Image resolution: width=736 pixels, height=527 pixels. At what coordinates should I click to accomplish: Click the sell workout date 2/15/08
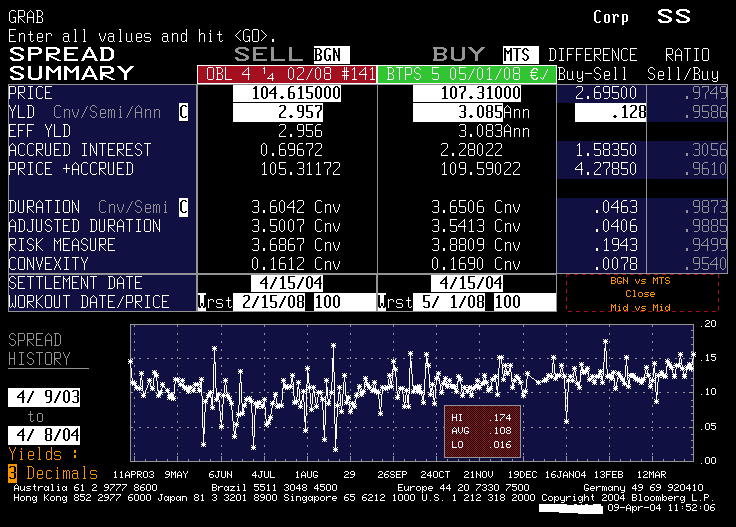pyautogui.click(x=271, y=302)
